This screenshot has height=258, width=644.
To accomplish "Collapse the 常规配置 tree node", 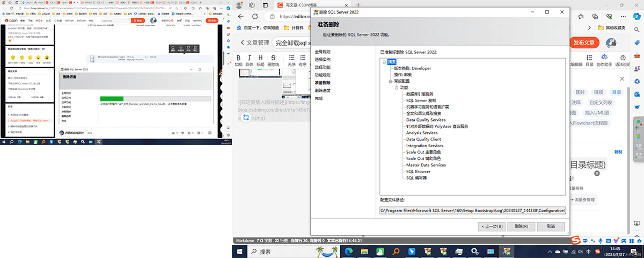I will pyautogui.click(x=390, y=81).
